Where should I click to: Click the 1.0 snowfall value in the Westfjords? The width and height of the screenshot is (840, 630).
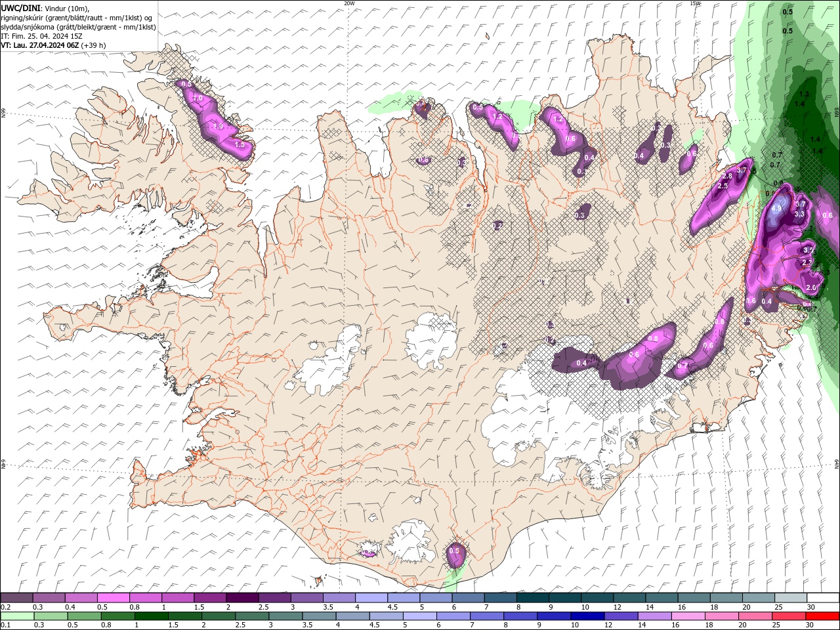198,98
